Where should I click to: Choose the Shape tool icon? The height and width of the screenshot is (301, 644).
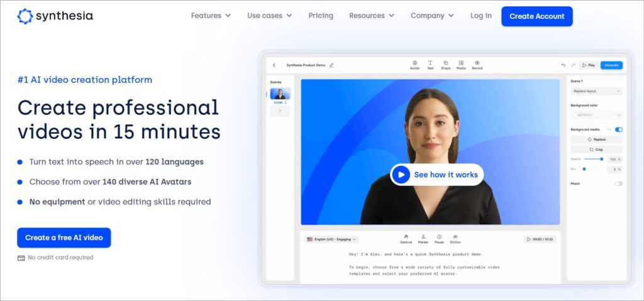[x=445, y=64]
